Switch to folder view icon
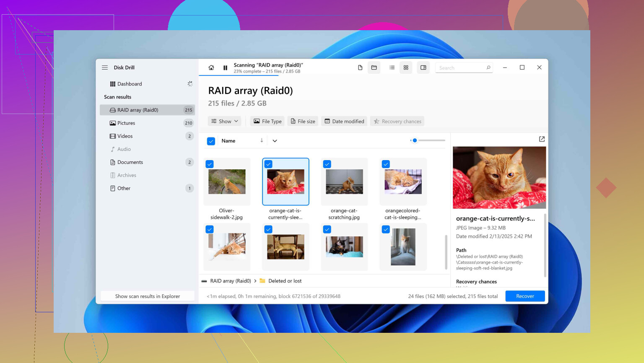Screen dimensions: 644x363 tap(374, 67)
